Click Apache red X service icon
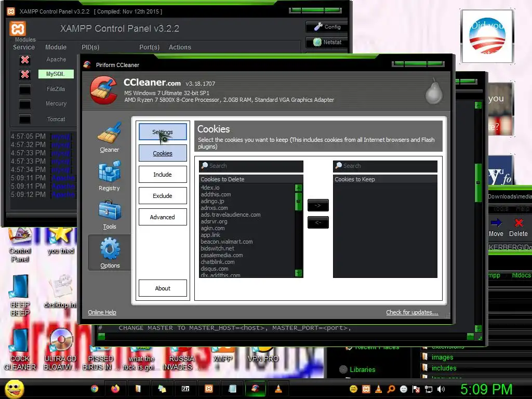Screen dimensions: 532x399 pyautogui.click(x=25, y=60)
